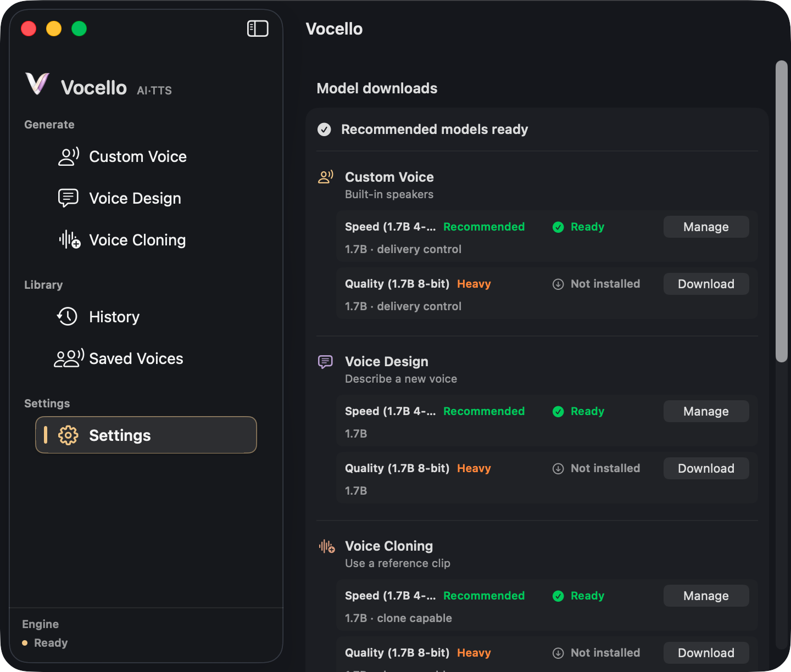Download the Custom Voice Quality model

(x=706, y=284)
